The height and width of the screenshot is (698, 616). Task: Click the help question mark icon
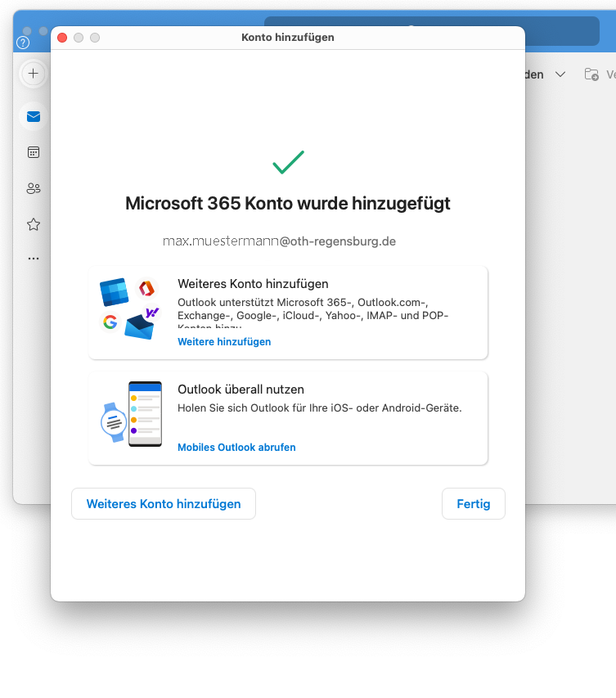click(x=23, y=43)
